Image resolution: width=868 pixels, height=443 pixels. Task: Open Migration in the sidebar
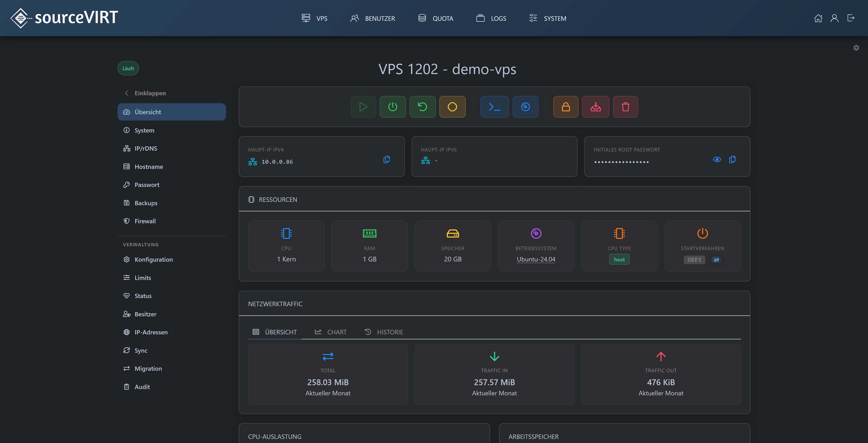click(x=172, y=369)
